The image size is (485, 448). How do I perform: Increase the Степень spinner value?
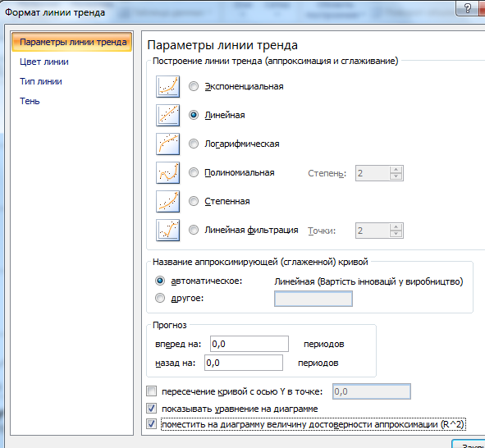pyautogui.click(x=396, y=169)
